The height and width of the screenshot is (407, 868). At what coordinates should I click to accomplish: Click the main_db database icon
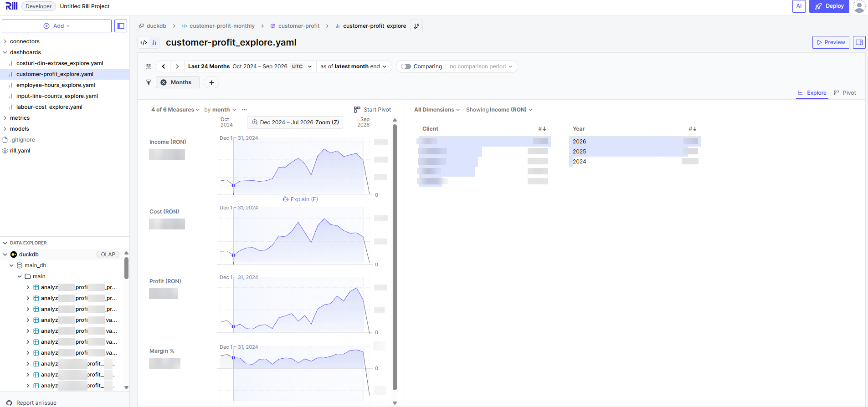(x=20, y=265)
